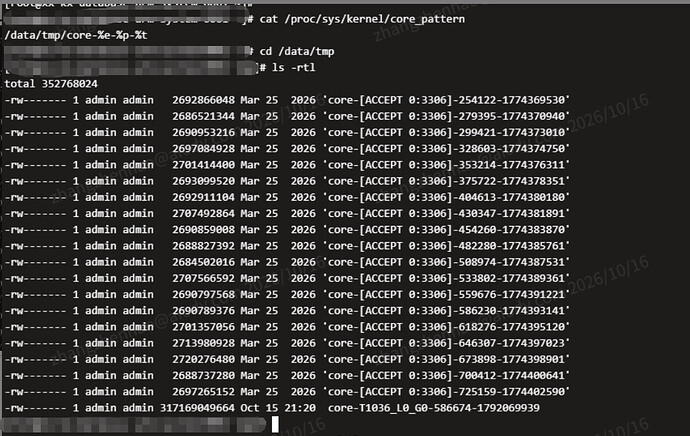Select file size value 2713980928

click(x=203, y=343)
